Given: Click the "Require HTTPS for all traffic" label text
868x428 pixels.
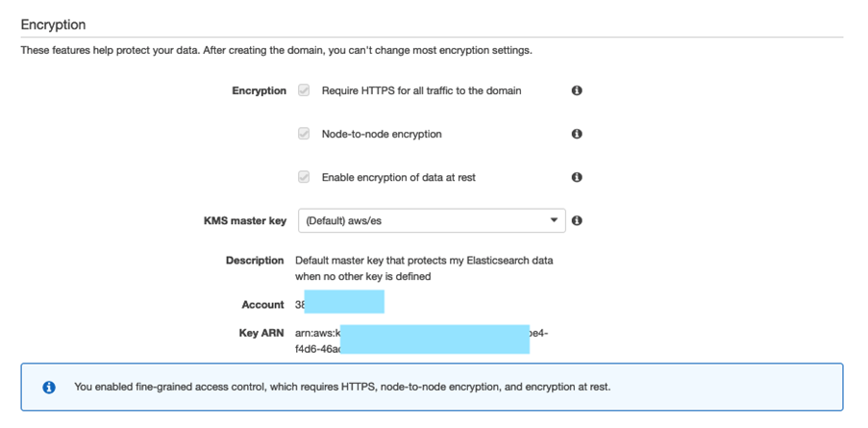Looking at the screenshot, I should 421,90.
